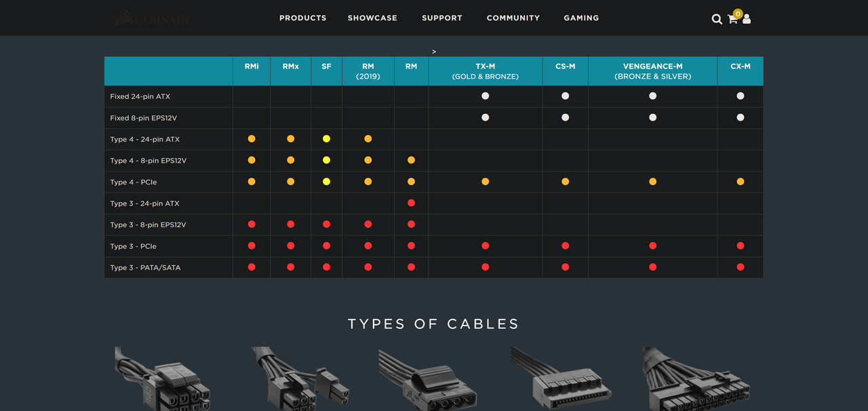Select the Type 3 - PCIe row label
The height and width of the screenshot is (411, 868).
coord(134,246)
